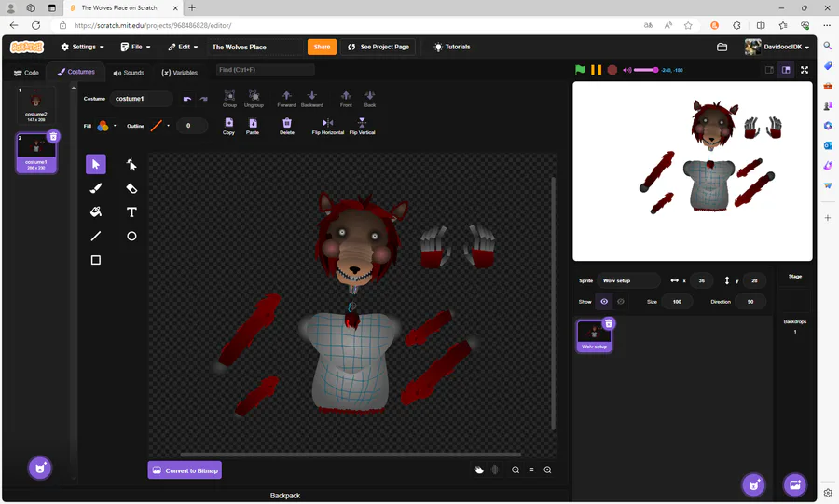Click Flip Horizontal
Viewport: 839px width, 504px height.
coord(328,126)
